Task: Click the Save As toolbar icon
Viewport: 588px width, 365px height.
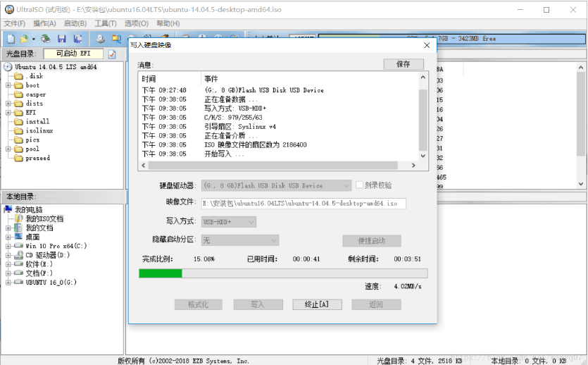Action: [78, 39]
